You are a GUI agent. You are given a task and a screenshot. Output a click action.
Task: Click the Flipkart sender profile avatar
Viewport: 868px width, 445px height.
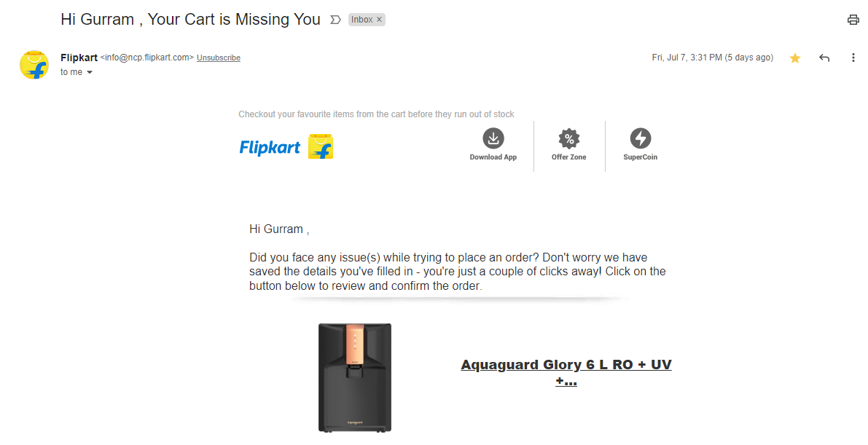click(x=34, y=65)
